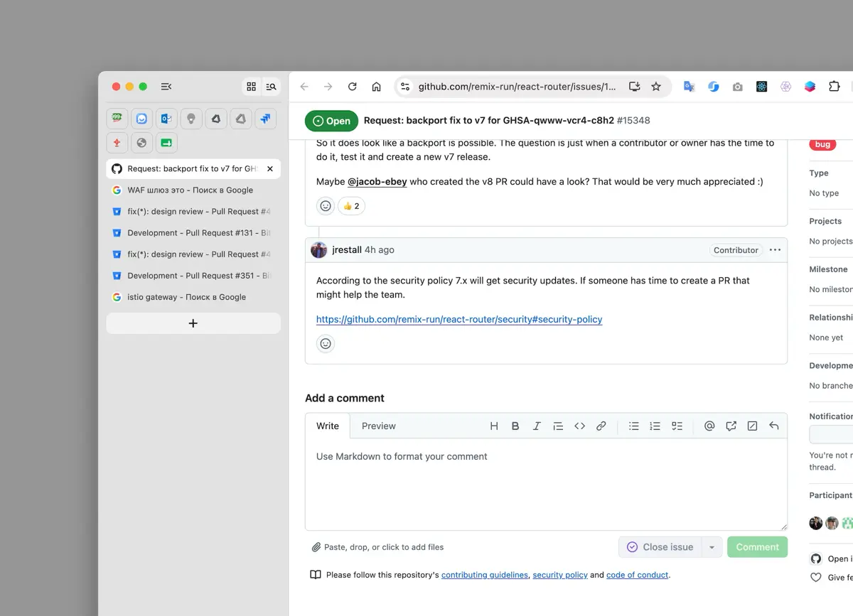Attach files via 'Paste, drop, or click'
Screen dimensions: 853x616
coord(377,547)
